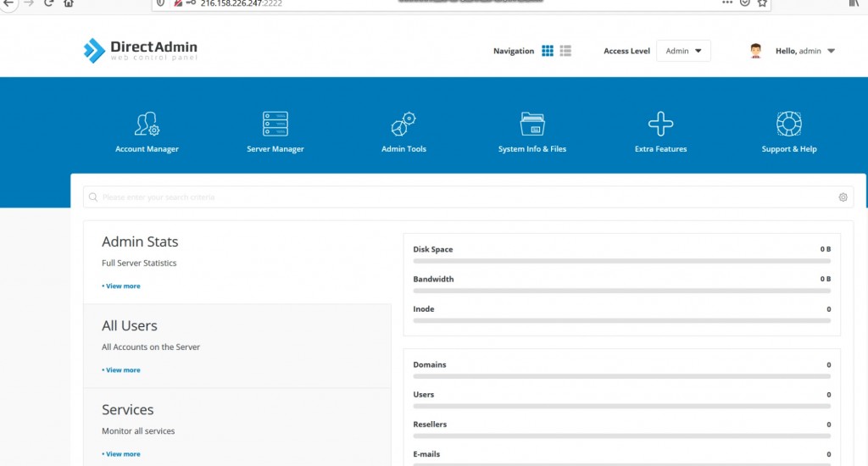Open browser library icon
The image size is (868, 466).
[854, 3]
